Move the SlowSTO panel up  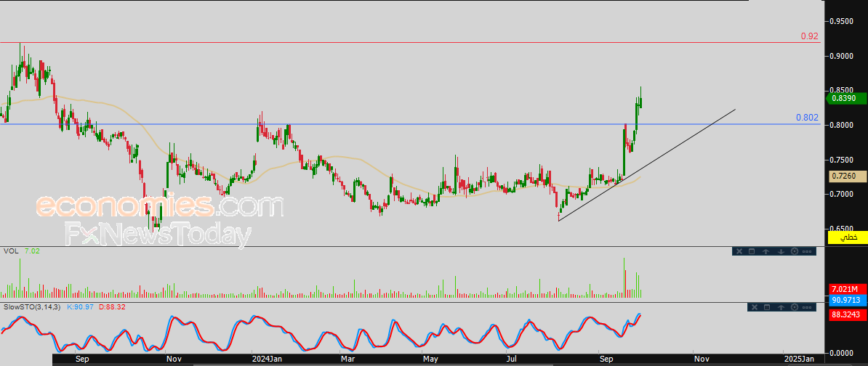tap(781, 307)
